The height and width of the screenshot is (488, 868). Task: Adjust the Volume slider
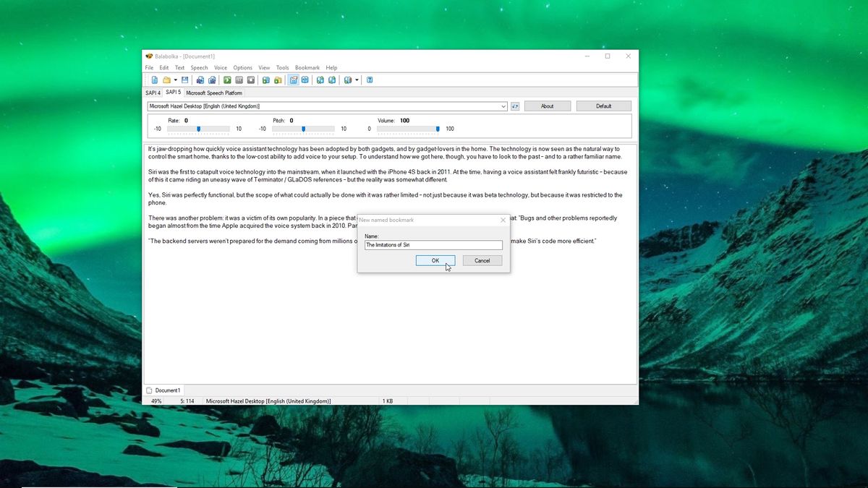437,128
